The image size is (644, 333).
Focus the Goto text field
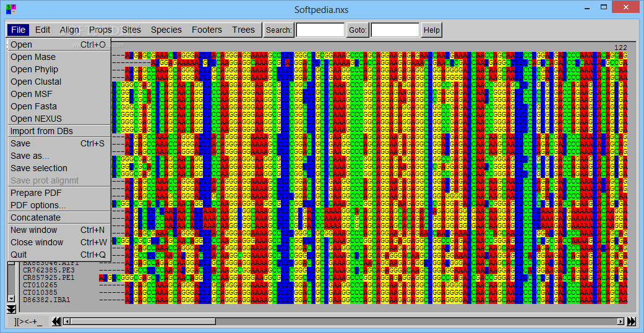pos(395,30)
